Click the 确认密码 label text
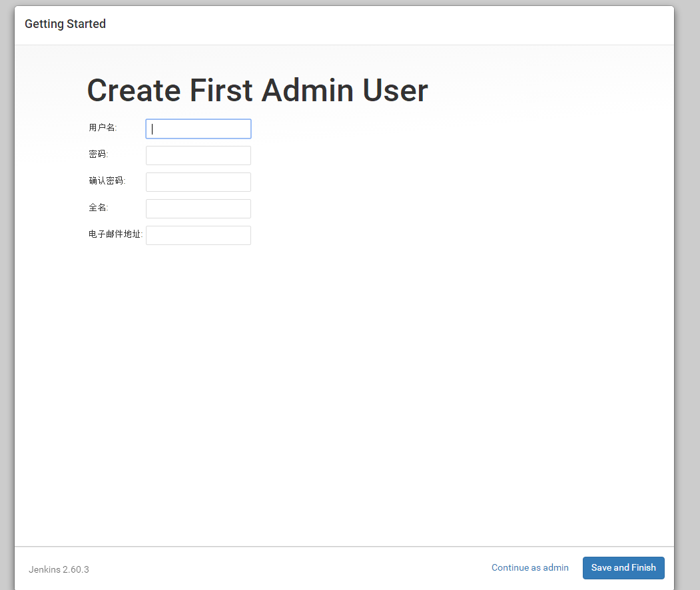Image resolution: width=700 pixels, height=590 pixels. tap(107, 181)
